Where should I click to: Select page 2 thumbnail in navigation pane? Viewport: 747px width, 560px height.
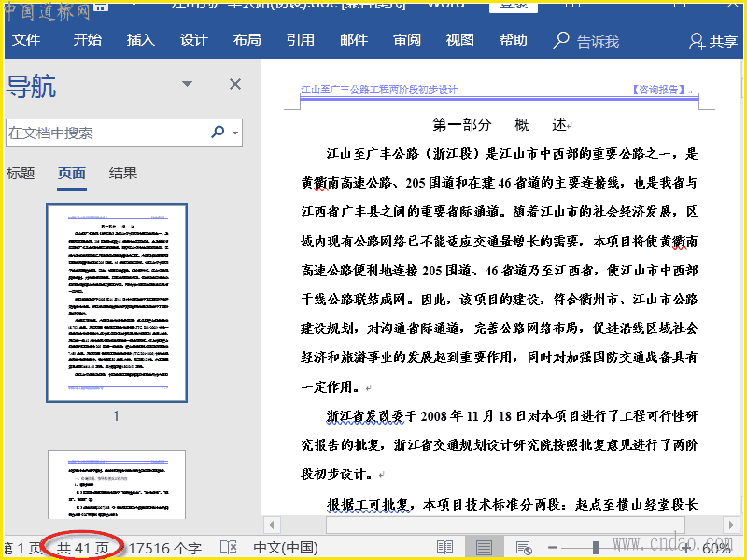pyautogui.click(x=117, y=484)
